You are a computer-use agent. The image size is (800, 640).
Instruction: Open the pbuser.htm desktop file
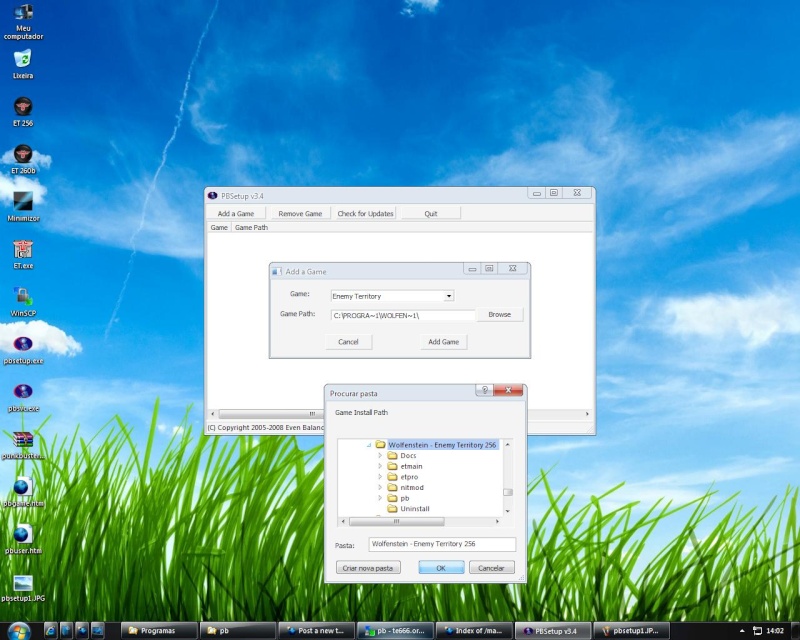(23, 539)
